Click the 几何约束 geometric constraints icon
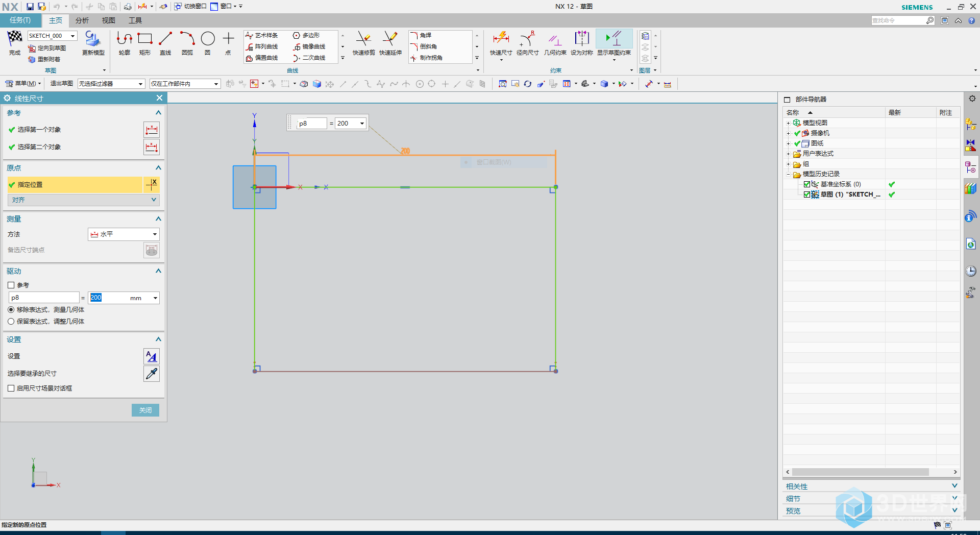The image size is (980, 535). pyautogui.click(x=555, y=40)
